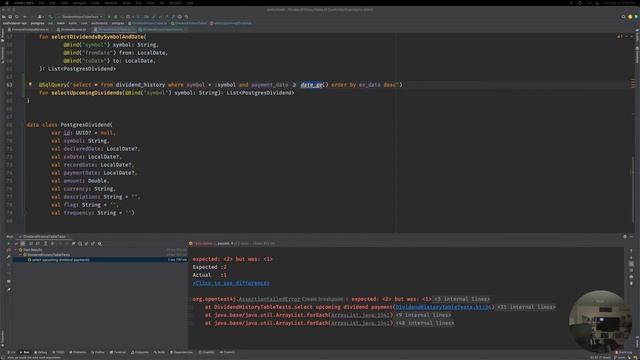Click the Reload from disk sync icon

[x=17, y=17]
